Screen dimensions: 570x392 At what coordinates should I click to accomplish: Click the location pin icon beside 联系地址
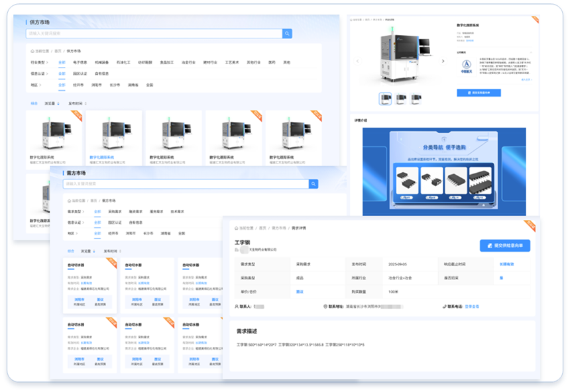pyautogui.click(x=325, y=307)
